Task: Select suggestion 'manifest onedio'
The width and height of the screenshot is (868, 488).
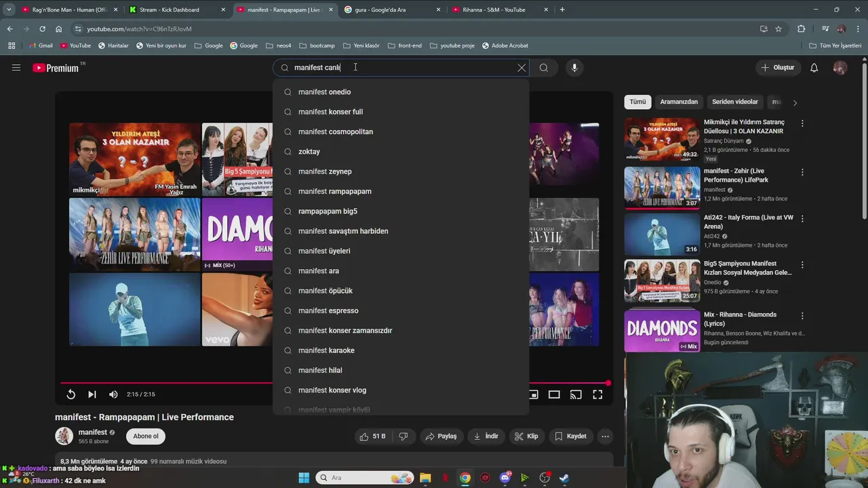Action: point(401,92)
